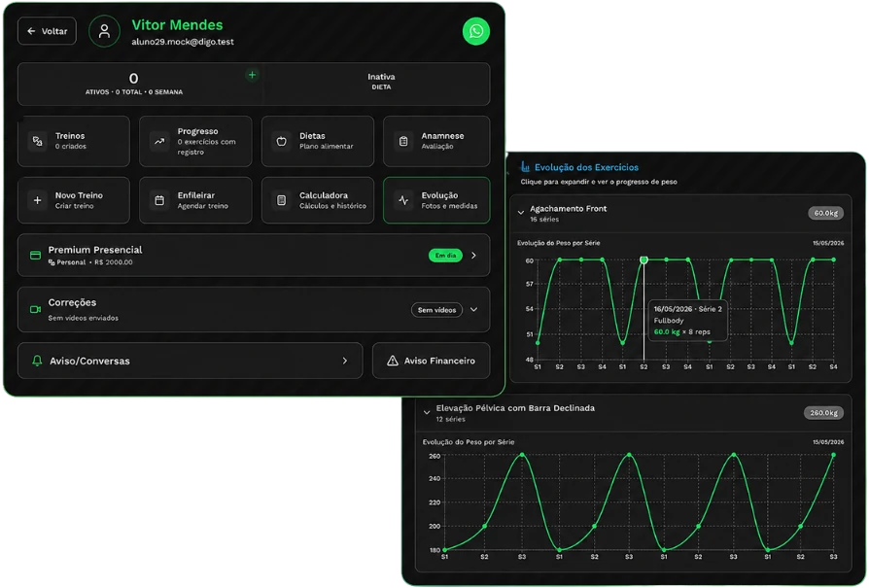Click the Inativa dieta status
This screenshot has height=588, width=869.
pyautogui.click(x=381, y=81)
